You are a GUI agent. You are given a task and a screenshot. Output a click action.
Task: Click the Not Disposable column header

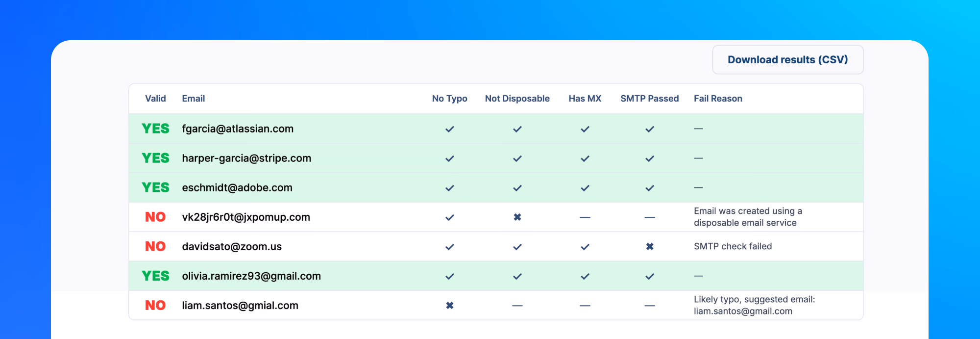517,99
